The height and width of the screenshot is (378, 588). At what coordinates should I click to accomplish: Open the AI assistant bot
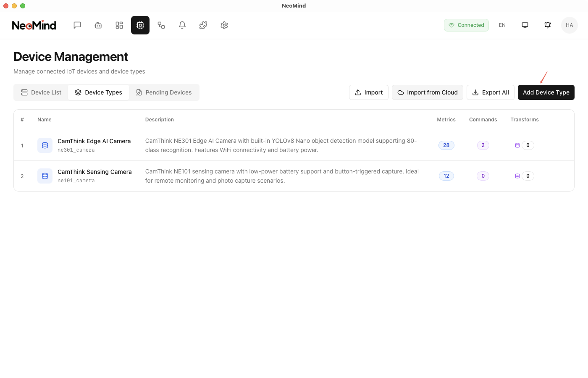98,25
